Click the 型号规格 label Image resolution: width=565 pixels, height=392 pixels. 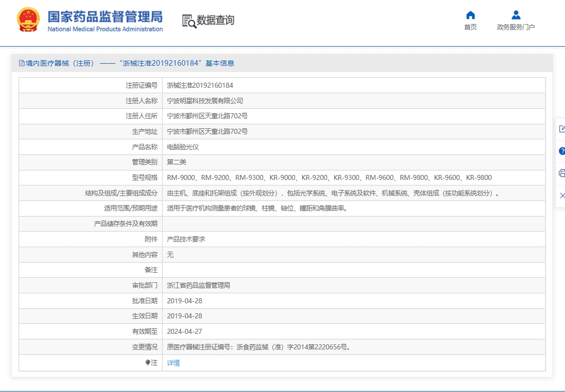tap(145, 177)
